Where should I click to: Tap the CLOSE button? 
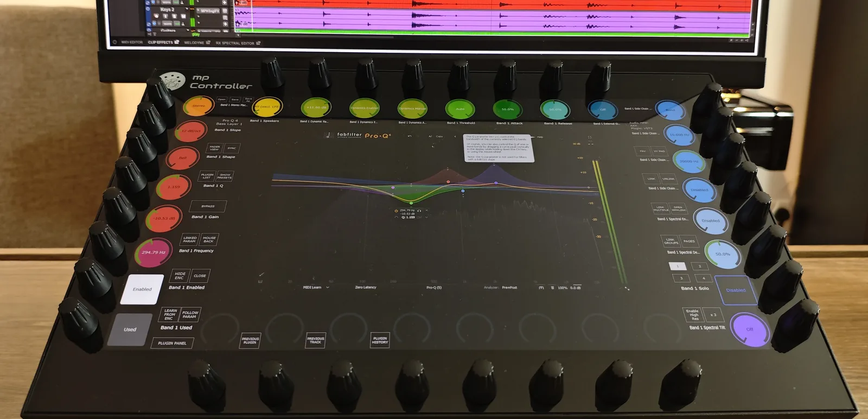click(x=200, y=276)
